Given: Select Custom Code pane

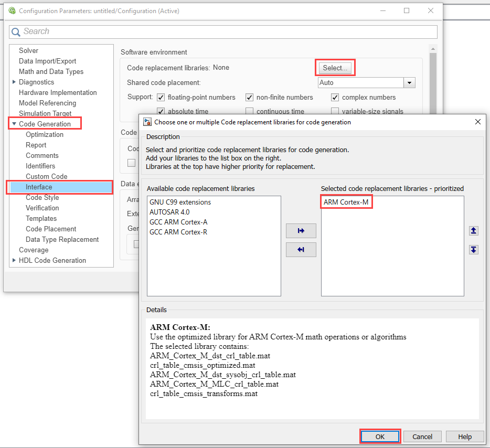Looking at the screenshot, I should pyautogui.click(x=46, y=176).
